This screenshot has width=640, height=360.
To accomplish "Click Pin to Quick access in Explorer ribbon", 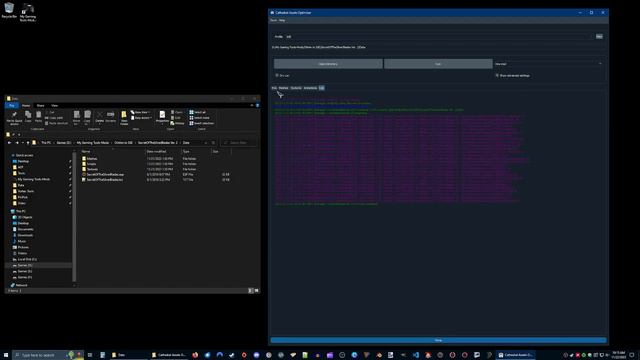I will [x=14, y=118].
